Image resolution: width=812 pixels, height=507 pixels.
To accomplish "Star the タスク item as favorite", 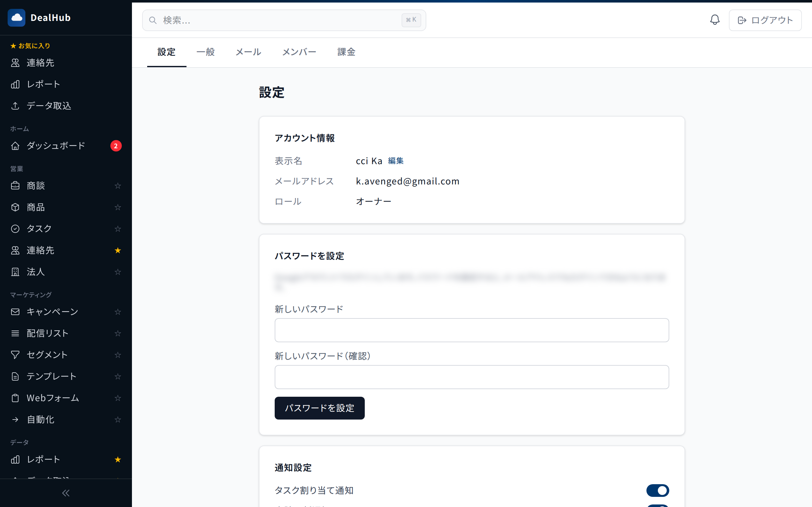I will pyautogui.click(x=117, y=229).
